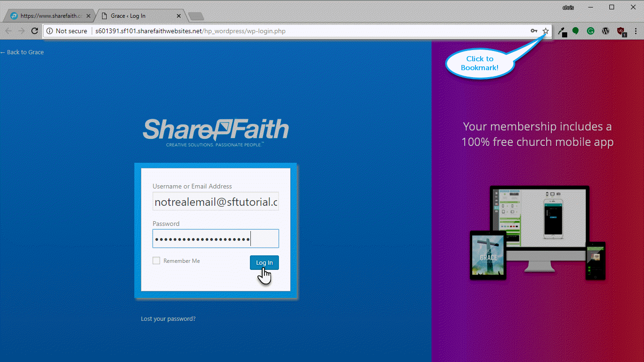View site info via Not secure icon

[50, 31]
